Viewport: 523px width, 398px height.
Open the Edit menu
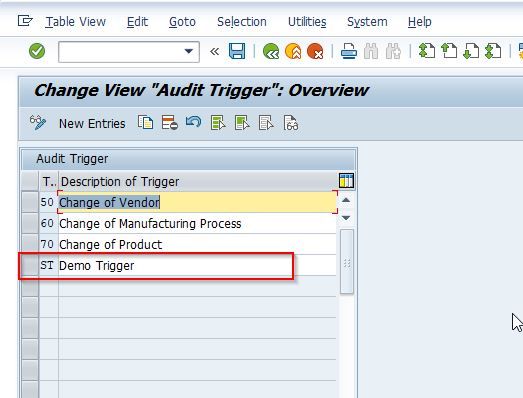[x=137, y=22]
